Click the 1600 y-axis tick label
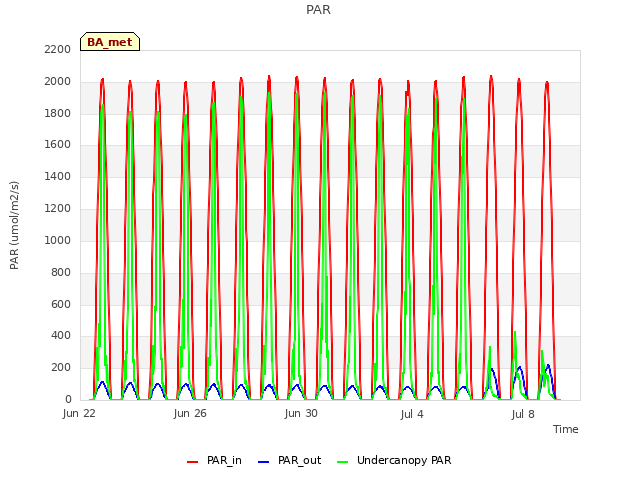 pyautogui.click(x=58, y=145)
